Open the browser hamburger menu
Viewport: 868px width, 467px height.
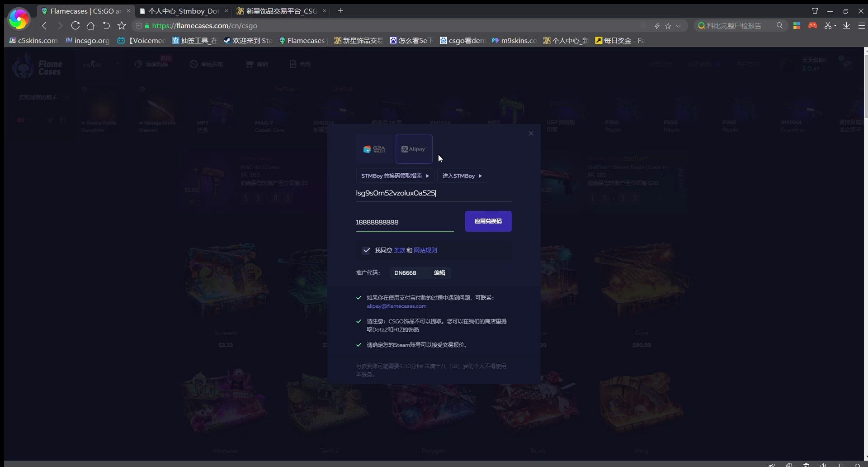click(x=861, y=26)
